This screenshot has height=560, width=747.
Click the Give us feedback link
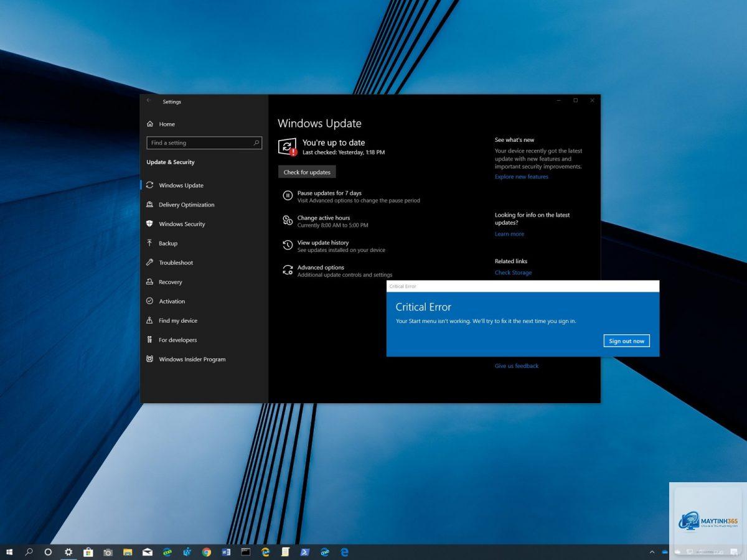tap(517, 366)
